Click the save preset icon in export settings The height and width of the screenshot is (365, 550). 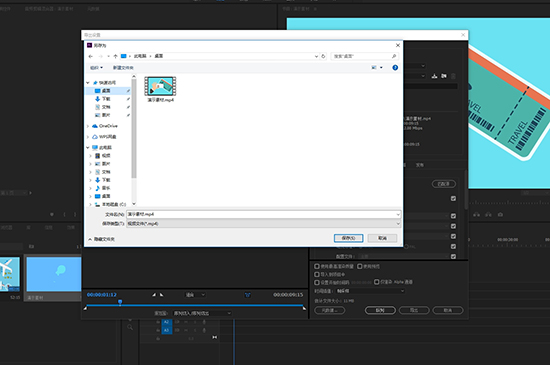tap(434, 76)
